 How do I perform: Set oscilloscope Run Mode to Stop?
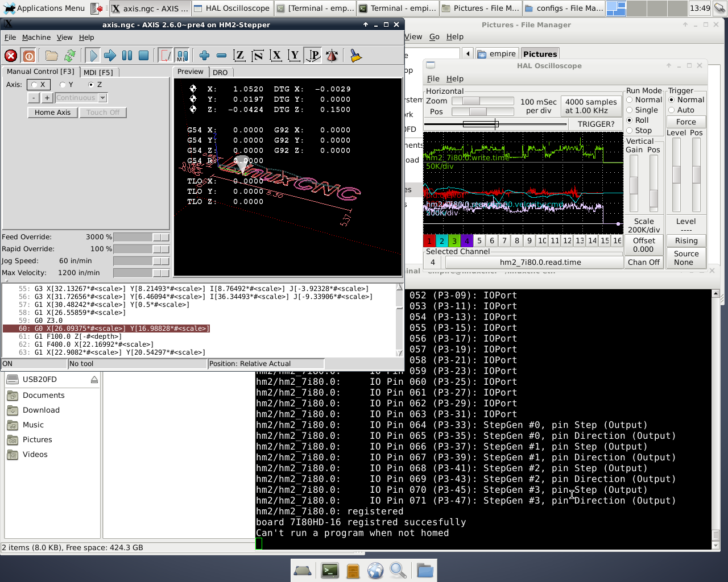tap(639, 131)
